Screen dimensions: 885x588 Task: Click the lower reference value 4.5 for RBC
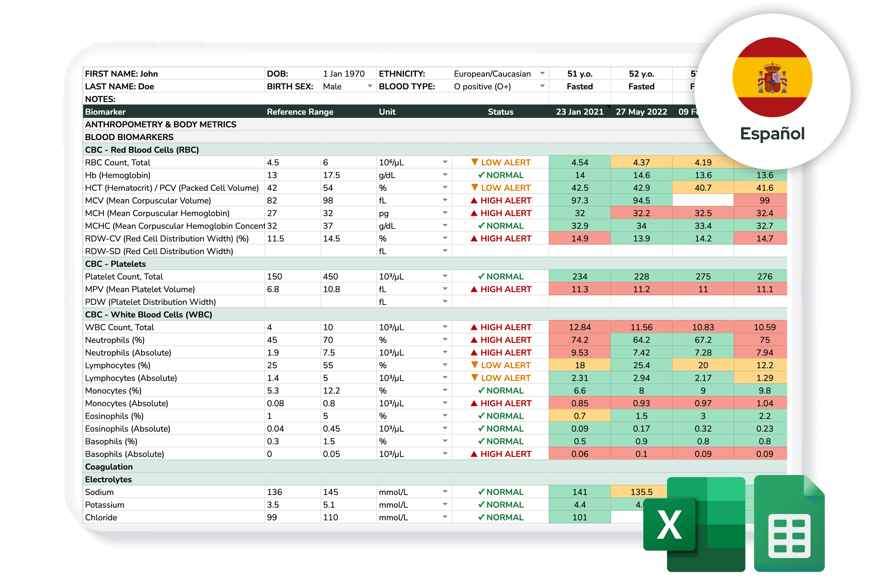tap(293, 162)
